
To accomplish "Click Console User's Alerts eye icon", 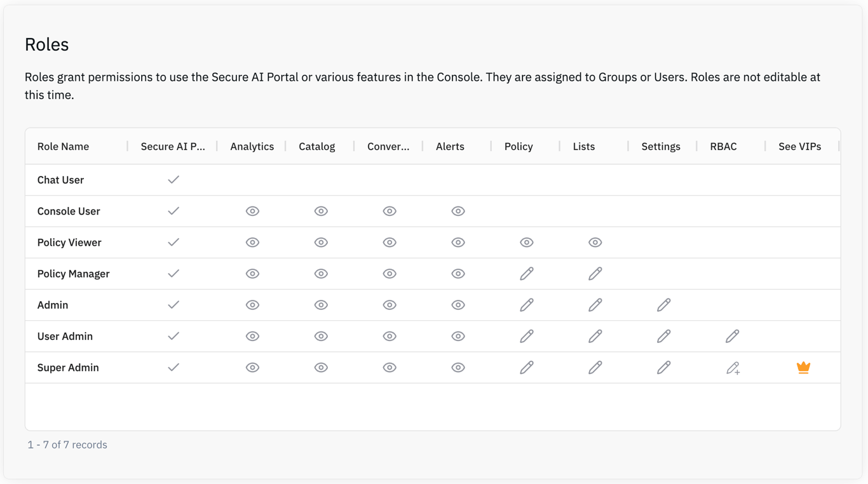I will coord(458,212).
